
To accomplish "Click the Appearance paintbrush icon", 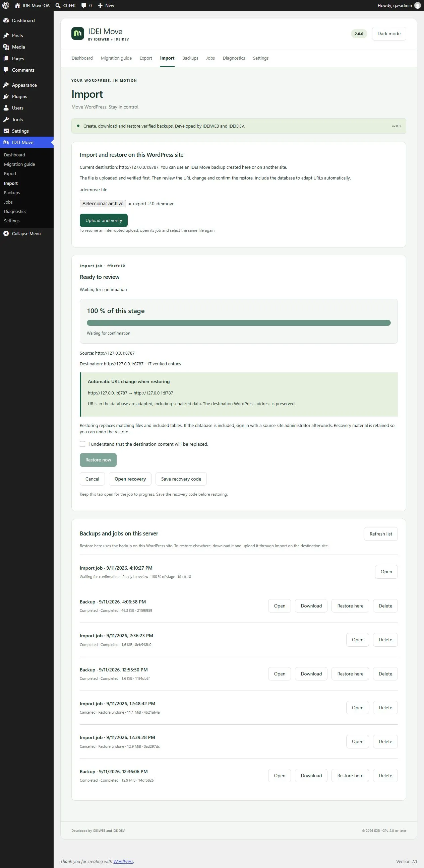I will point(6,85).
